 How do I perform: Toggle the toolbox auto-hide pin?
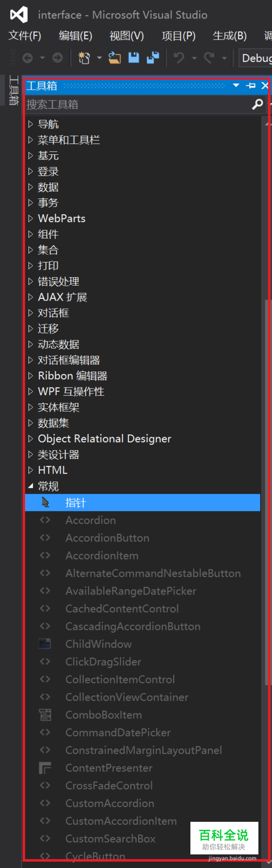(251, 86)
